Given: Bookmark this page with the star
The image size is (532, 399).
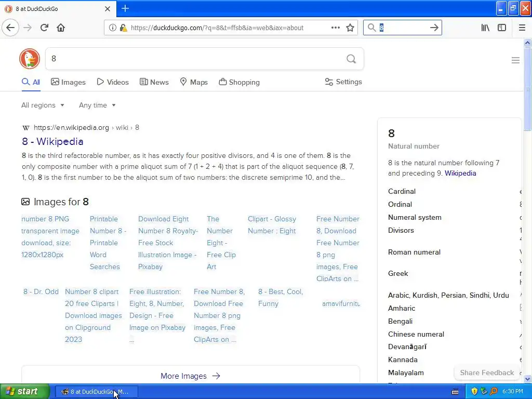Looking at the screenshot, I should click(350, 28).
